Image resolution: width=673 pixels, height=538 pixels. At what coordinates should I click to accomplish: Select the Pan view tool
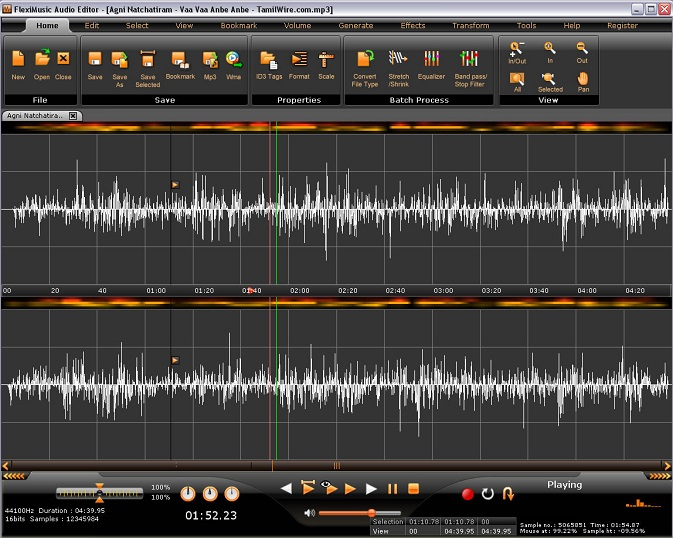click(x=583, y=78)
